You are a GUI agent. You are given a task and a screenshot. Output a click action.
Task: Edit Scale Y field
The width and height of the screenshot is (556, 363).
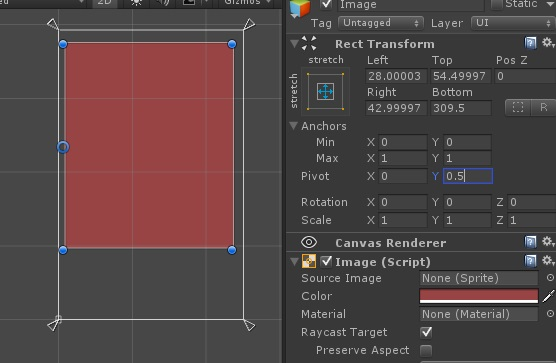[467, 220]
